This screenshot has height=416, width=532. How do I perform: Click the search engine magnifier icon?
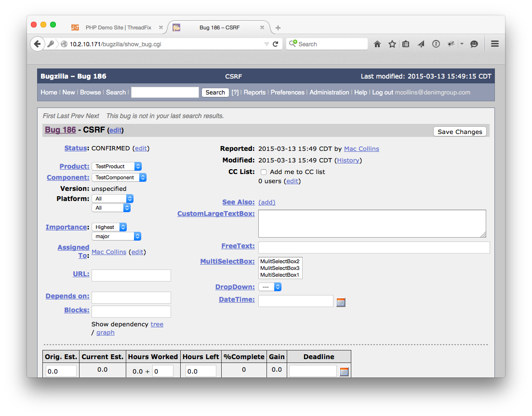point(293,43)
